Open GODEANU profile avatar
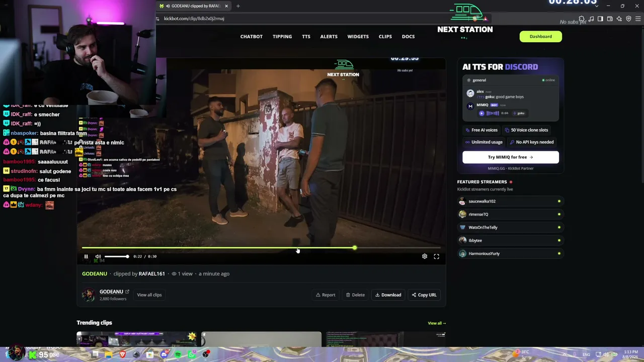Image resolution: width=644 pixels, height=362 pixels. (x=89, y=295)
